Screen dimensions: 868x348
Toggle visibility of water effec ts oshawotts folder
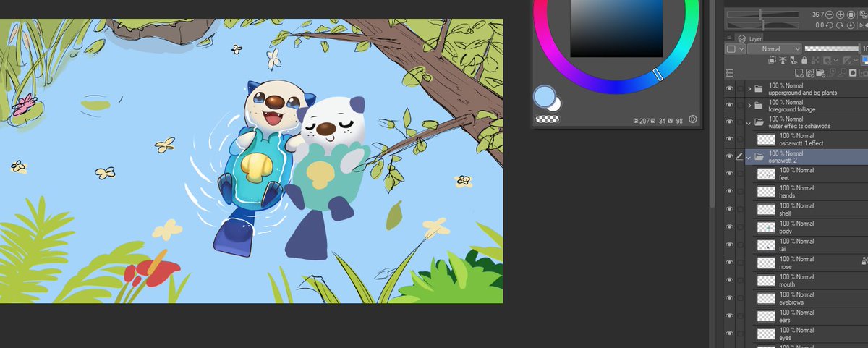(729, 123)
